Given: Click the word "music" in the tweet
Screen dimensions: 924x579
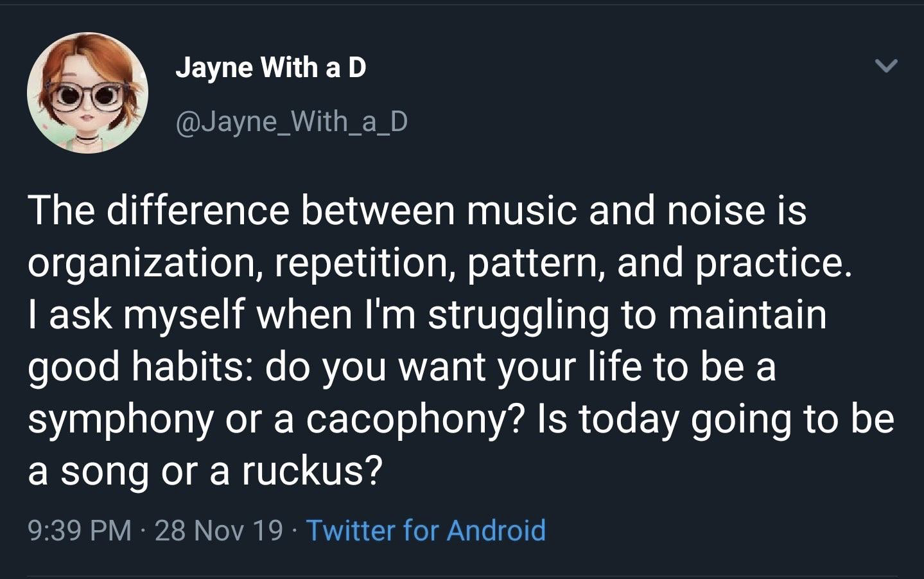Looking at the screenshot, I should pos(521,211).
